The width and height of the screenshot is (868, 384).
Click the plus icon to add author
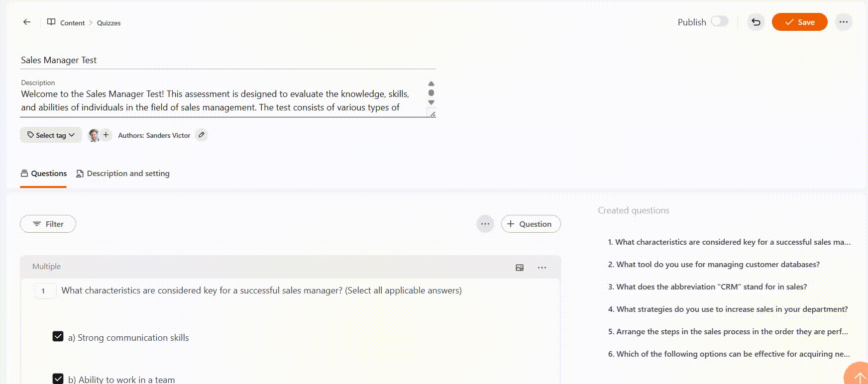click(106, 135)
